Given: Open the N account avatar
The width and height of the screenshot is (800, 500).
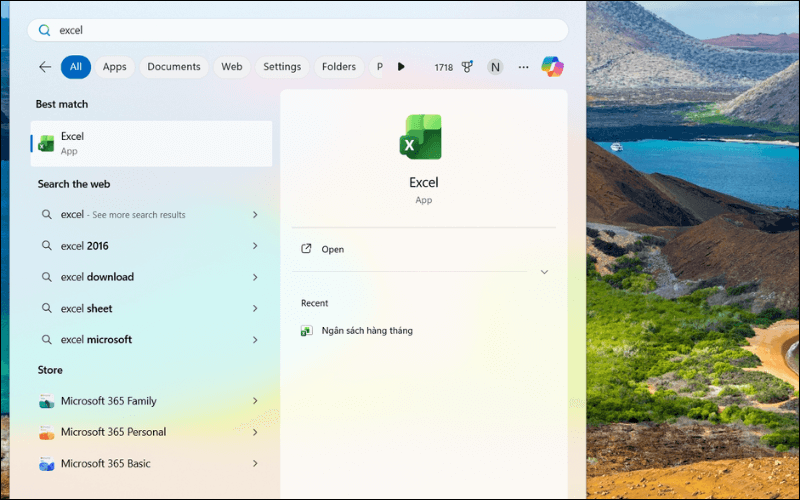Looking at the screenshot, I should (495, 67).
